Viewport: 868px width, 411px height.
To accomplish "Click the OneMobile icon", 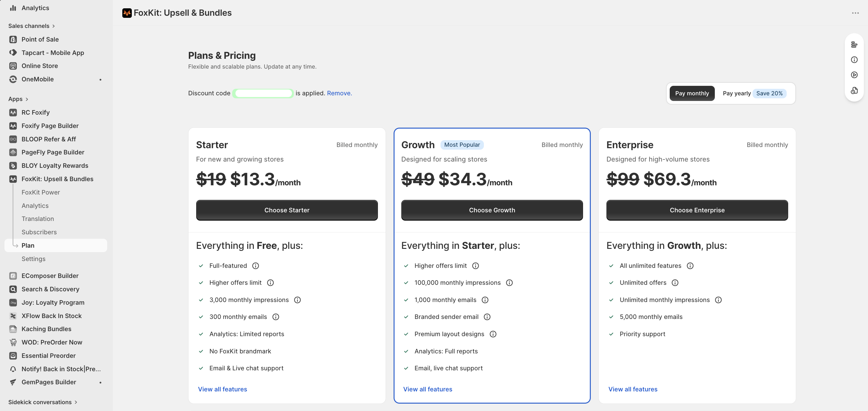I will pyautogui.click(x=13, y=79).
